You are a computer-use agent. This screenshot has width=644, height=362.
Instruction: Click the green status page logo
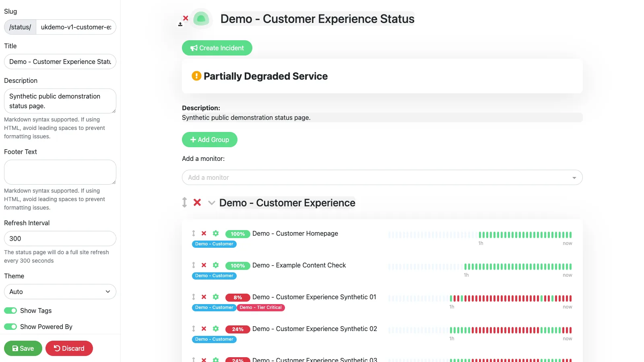[x=201, y=19]
